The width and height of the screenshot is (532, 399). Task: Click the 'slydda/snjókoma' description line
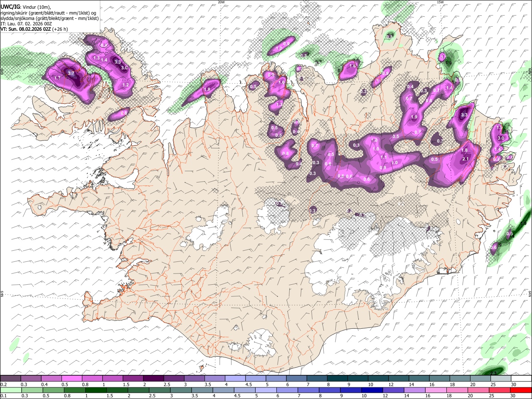[x=49, y=18]
